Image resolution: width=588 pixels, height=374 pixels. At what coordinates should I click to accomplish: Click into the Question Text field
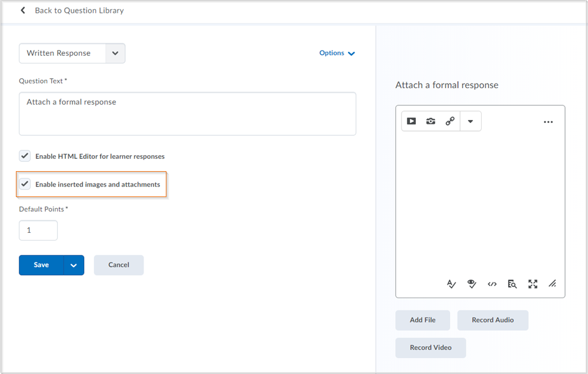pos(188,113)
